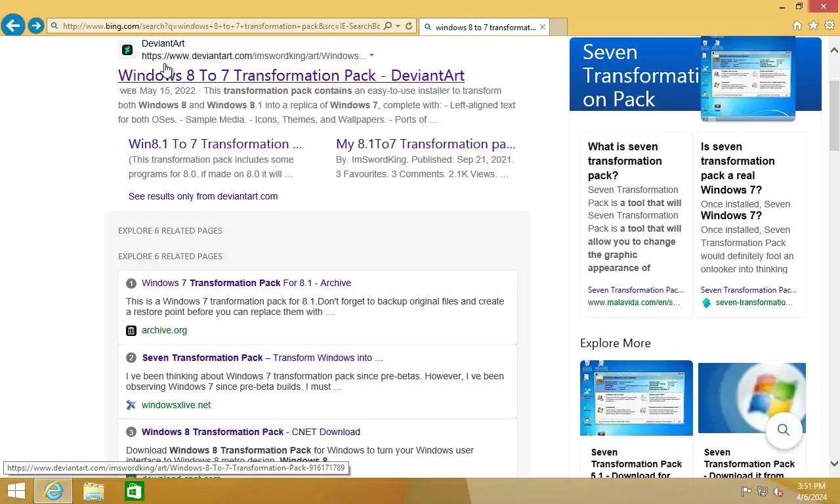
Task: Go back with the IE back arrow
Action: pos(12,26)
